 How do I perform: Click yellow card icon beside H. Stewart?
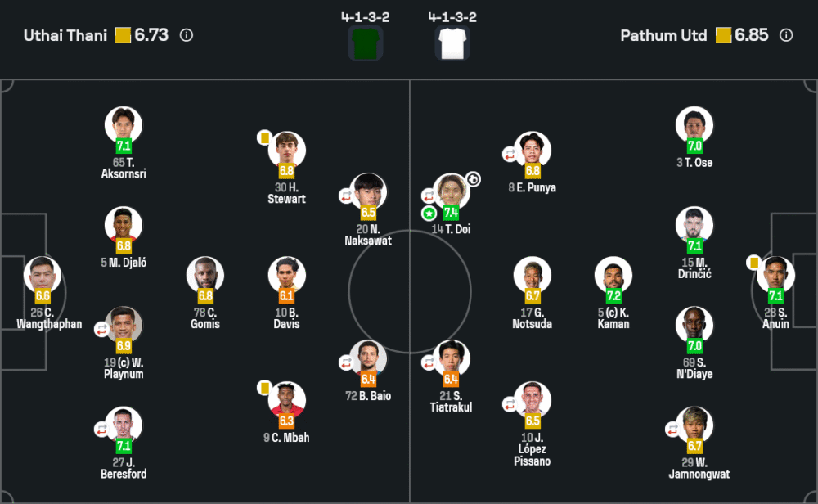(x=264, y=138)
